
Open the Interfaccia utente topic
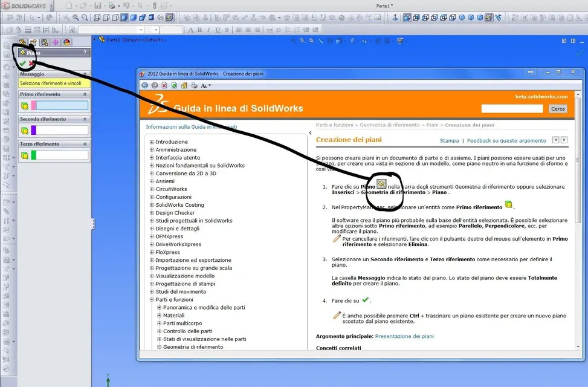178,158
